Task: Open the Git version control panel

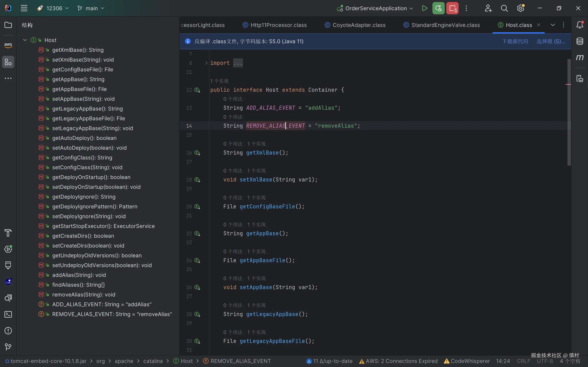Action: click(x=8, y=347)
